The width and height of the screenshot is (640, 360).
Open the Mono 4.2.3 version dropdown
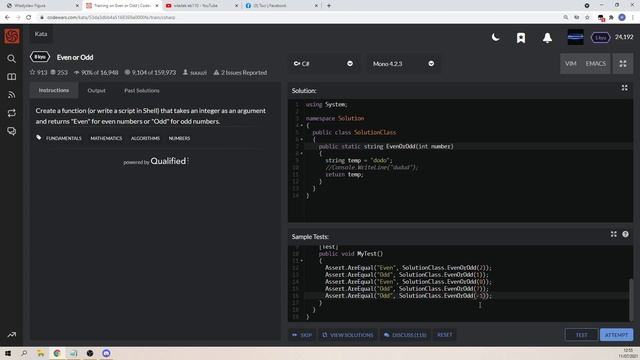pos(403,64)
